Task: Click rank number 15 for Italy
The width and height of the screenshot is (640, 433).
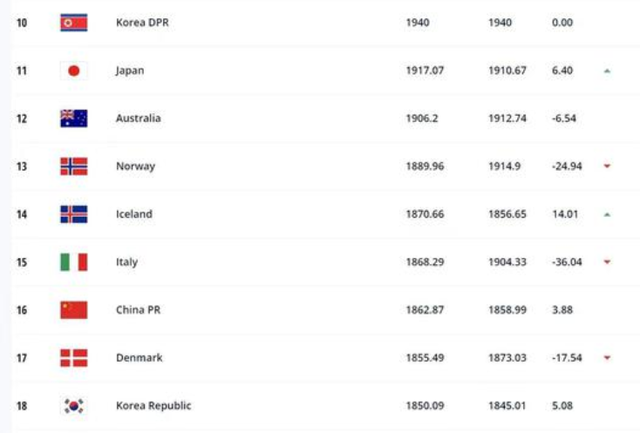Action: click(21, 262)
